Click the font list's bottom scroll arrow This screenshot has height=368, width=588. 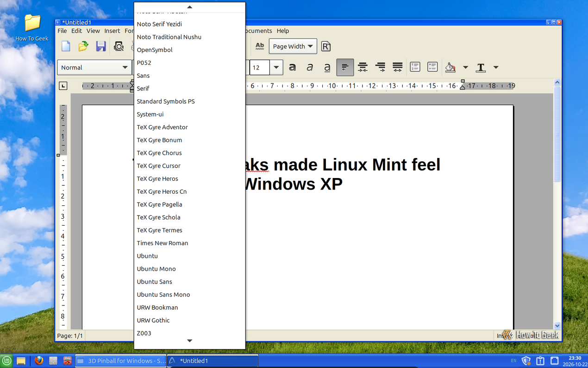coord(189,341)
